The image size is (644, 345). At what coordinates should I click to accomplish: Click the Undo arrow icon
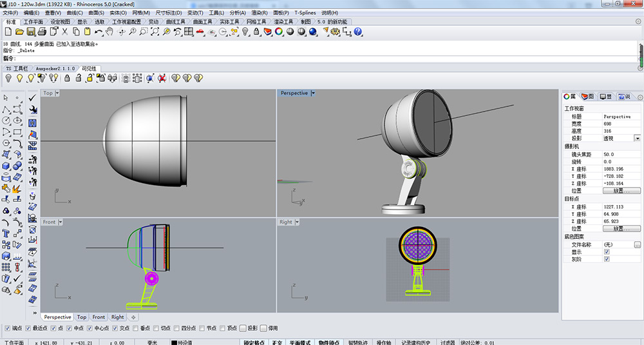click(99, 31)
